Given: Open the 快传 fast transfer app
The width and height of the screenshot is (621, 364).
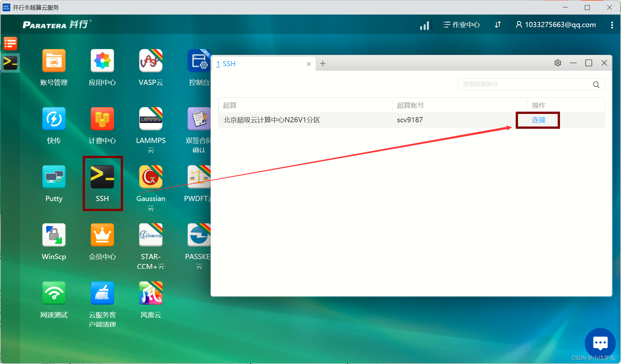Looking at the screenshot, I should click(x=54, y=119).
